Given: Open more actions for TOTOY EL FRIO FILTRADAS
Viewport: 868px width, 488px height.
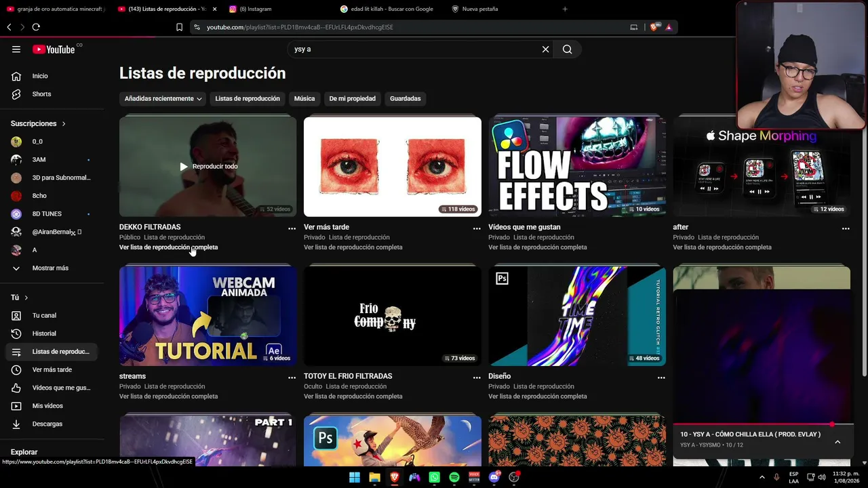Looking at the screenshot, I should (x=477, y=378).
